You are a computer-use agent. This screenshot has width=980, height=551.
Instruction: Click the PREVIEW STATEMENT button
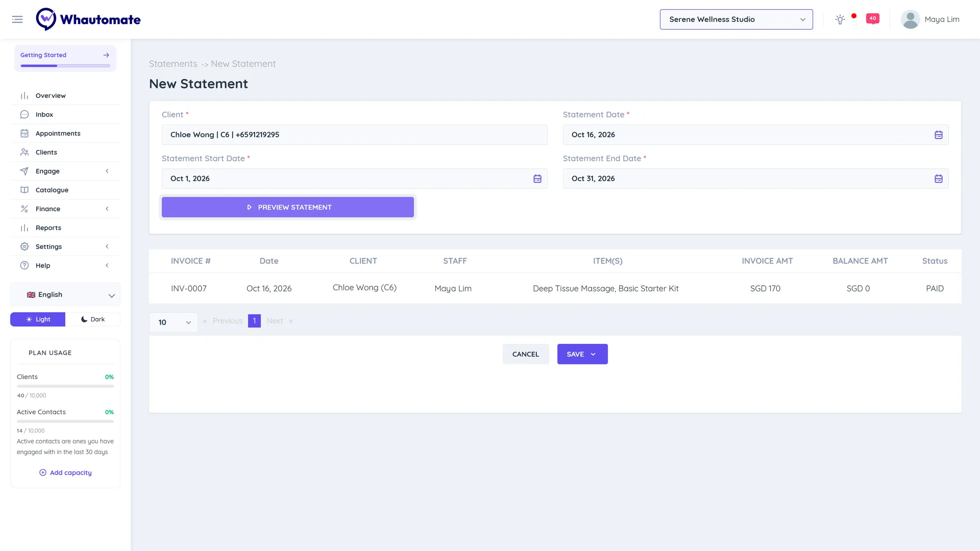pos(288,207)
